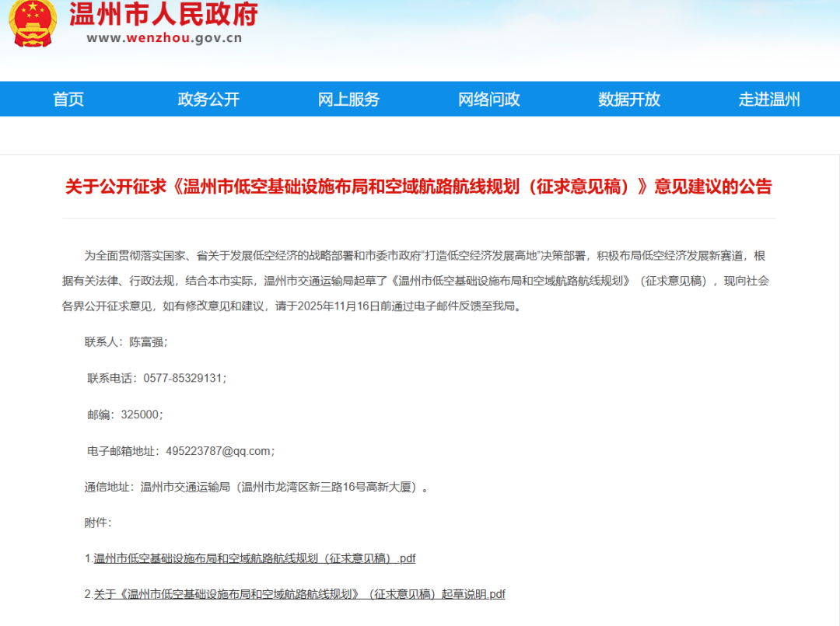This screenshot has width=840, height=626.
Task: Click the national emblem logo
Action: click(x=33, y=22)
